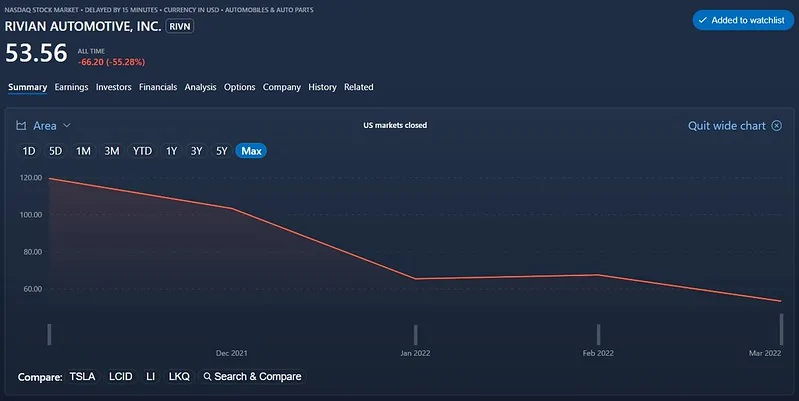Image resolution: width=799 pixels, height=401 pixels.
Task: Click the Search & Compare field
Action: click(252, 377)
